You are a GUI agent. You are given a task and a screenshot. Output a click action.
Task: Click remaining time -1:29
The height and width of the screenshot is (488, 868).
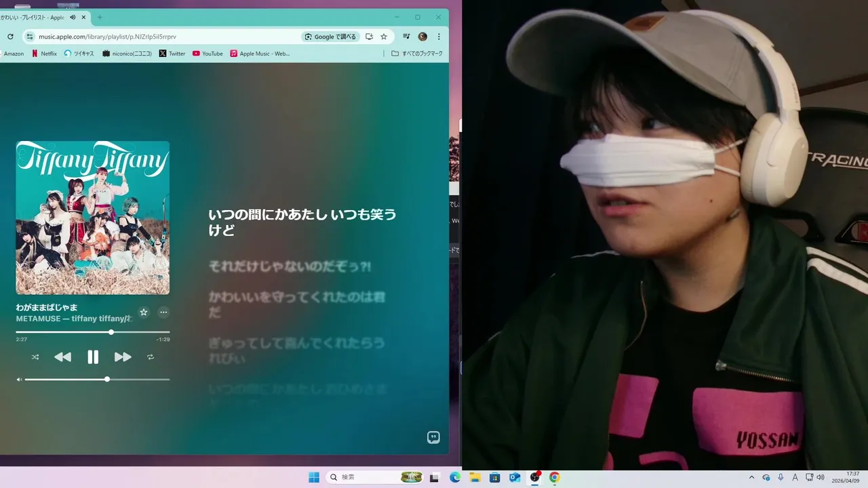163,340
